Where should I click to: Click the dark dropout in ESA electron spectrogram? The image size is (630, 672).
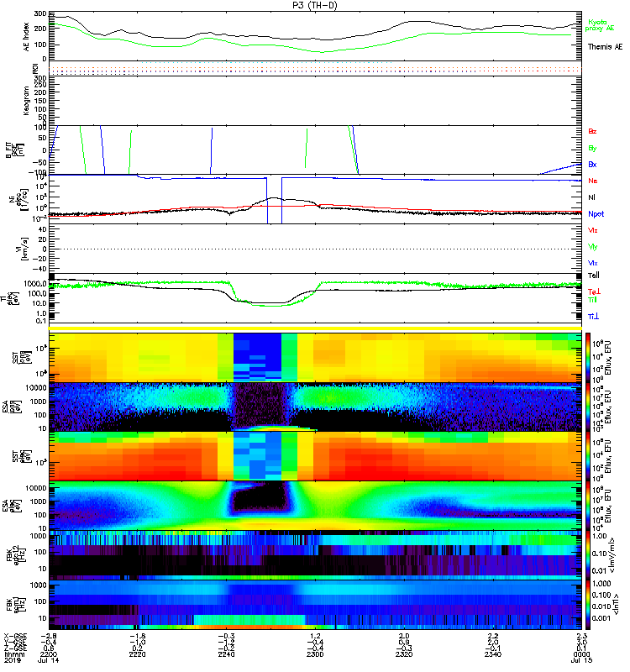[x=260, y=498]
